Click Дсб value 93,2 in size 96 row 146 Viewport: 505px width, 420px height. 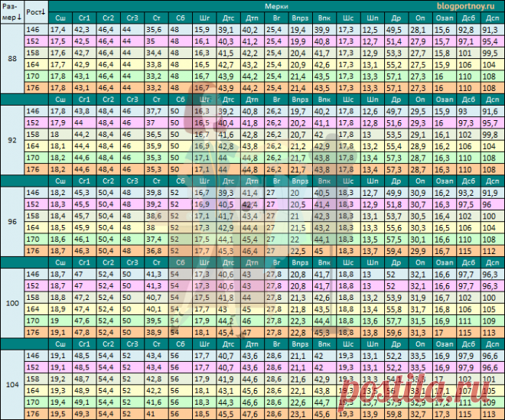[x=468, y=193]
